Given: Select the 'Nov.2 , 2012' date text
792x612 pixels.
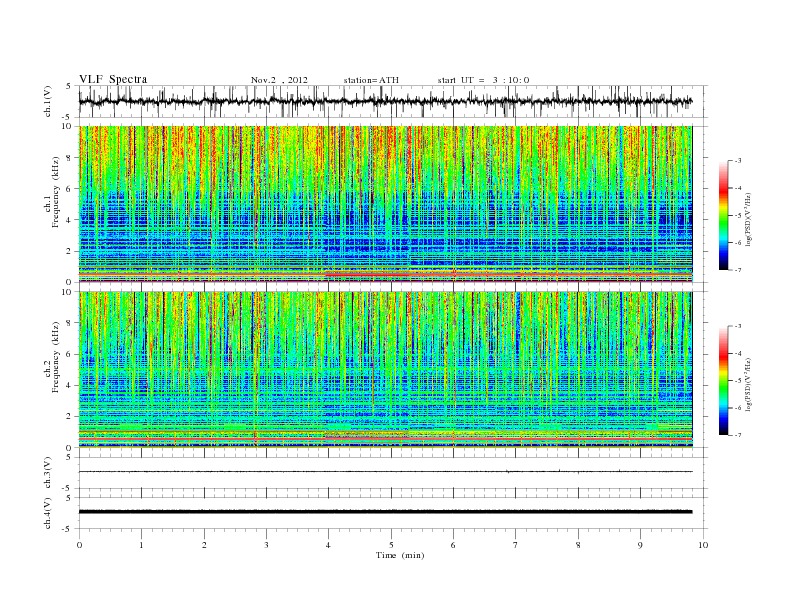Looking at the screenshot, I should (279, 80).
